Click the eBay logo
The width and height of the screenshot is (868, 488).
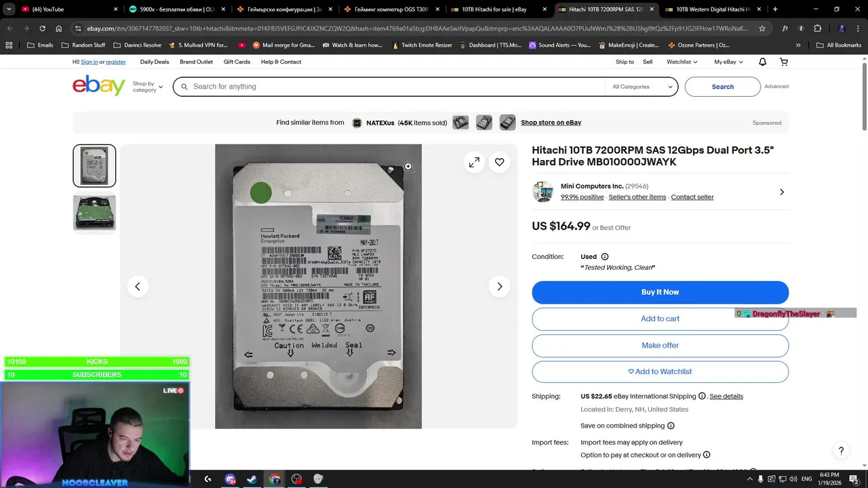(x=99, y=86)
